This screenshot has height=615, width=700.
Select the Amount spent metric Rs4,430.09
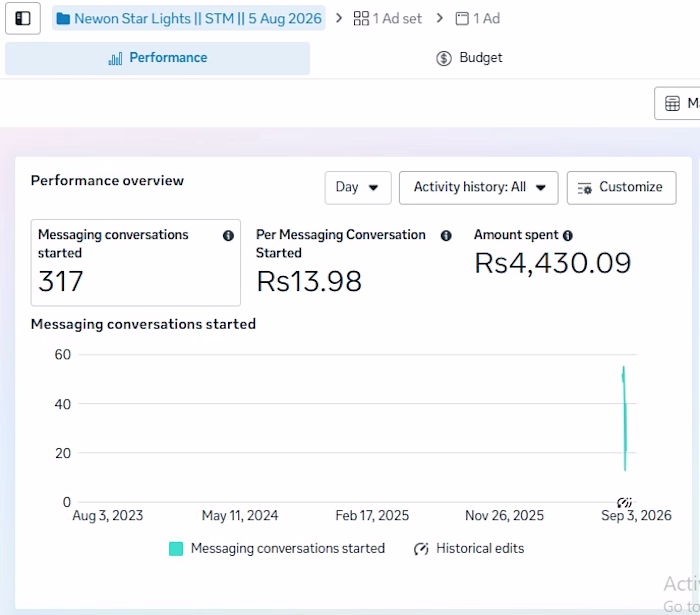coord(552,263)
